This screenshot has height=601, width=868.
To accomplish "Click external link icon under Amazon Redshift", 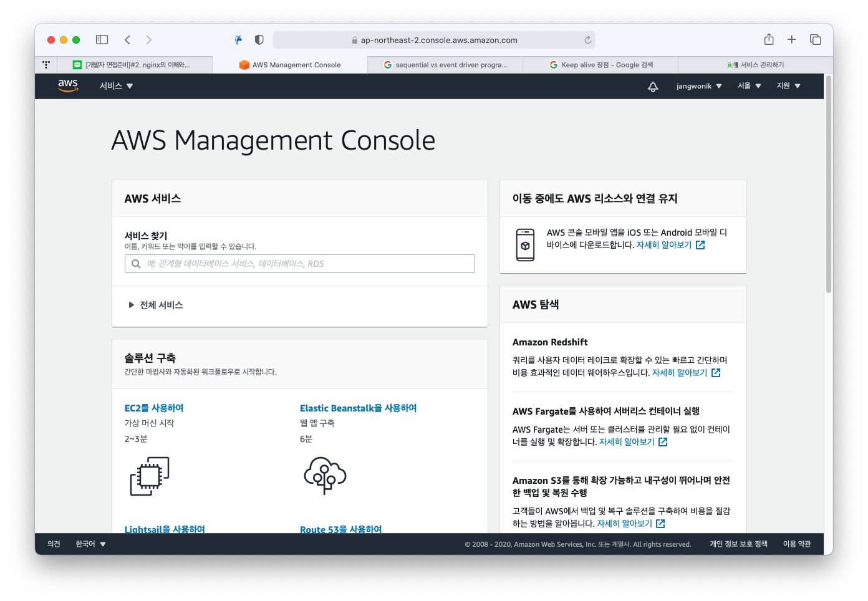I will (716, 373).
